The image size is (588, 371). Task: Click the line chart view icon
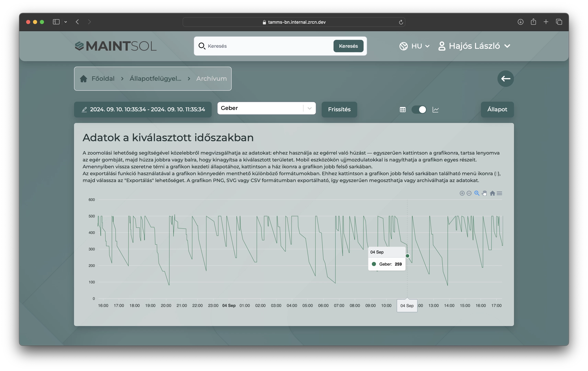[435, 110]
